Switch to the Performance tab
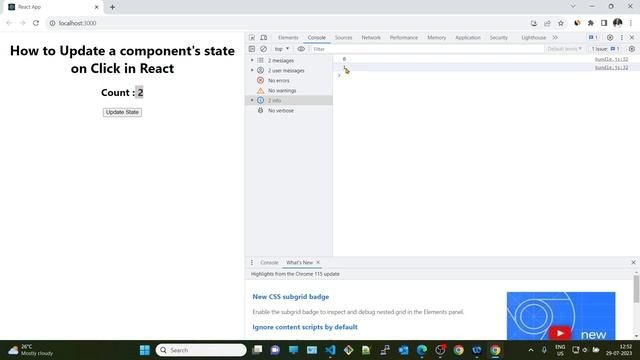Image resolution: width=640 pixels, height=360 pixels. (x=404, y=38)
